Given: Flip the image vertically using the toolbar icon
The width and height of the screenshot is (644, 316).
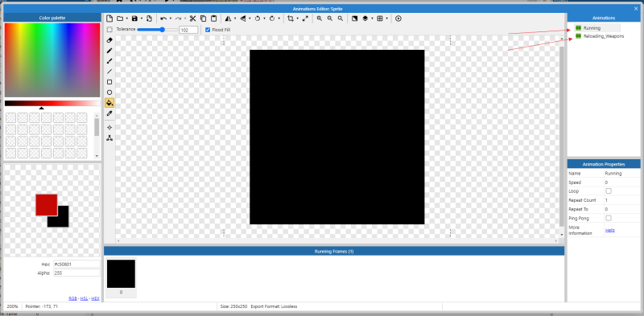Looking at the screenshot, I should pyautogui.click(x=243, y=18).
